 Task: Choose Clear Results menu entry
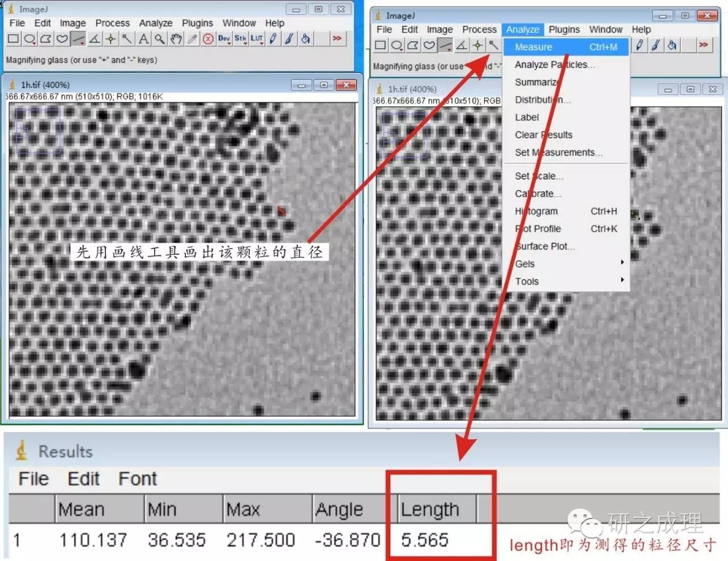coord(566,135)
